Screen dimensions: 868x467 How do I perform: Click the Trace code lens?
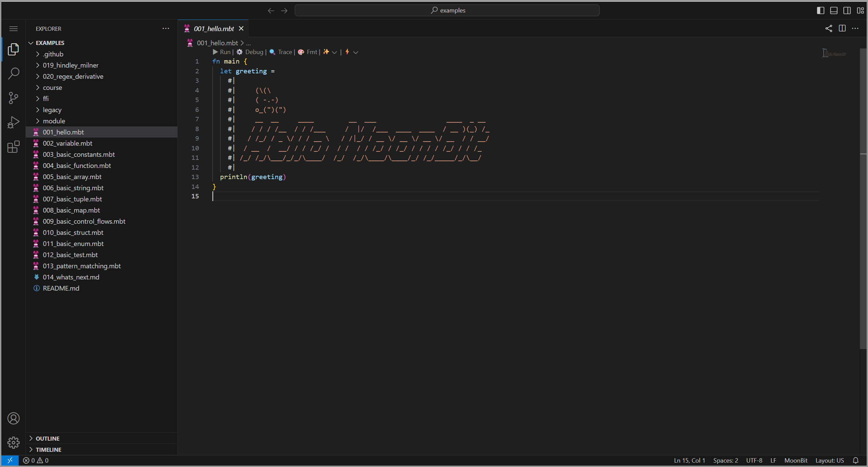coord(281,52)
